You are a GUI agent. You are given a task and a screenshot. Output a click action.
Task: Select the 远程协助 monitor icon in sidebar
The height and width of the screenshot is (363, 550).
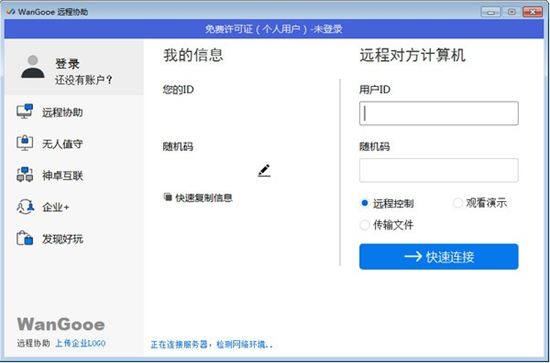point(25,112)
